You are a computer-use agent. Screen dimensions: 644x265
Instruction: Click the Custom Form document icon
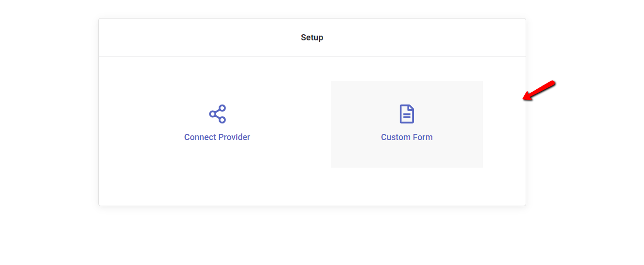pos(406,114)
